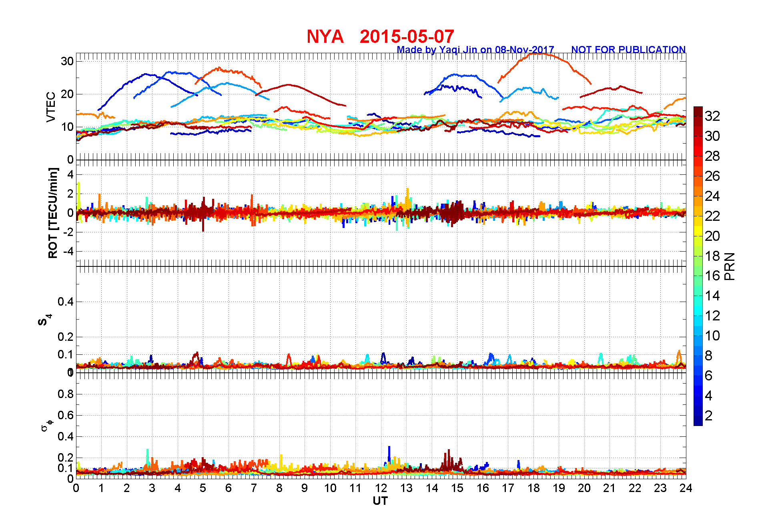Click the sigma-phi y-axis label
This screenshot has width=762, height=532.
pos(47,425)
